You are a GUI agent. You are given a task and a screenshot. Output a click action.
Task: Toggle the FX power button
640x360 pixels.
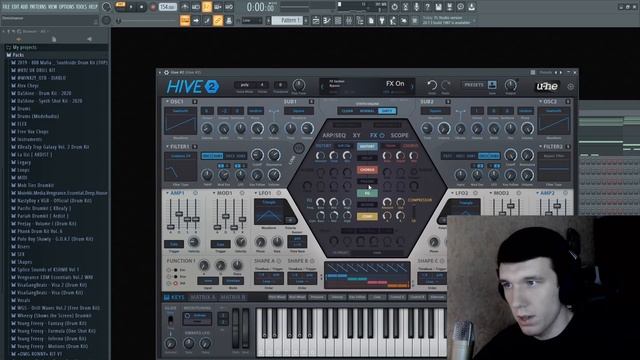382,135
